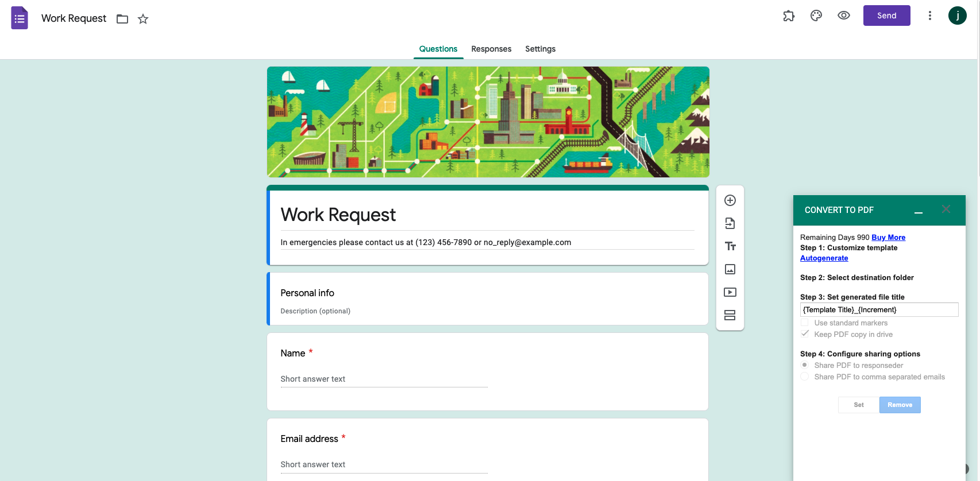This screenshot has width=980, height=481.
Task: Switch to the Questions tab
Action: click(x=438, y=49)
